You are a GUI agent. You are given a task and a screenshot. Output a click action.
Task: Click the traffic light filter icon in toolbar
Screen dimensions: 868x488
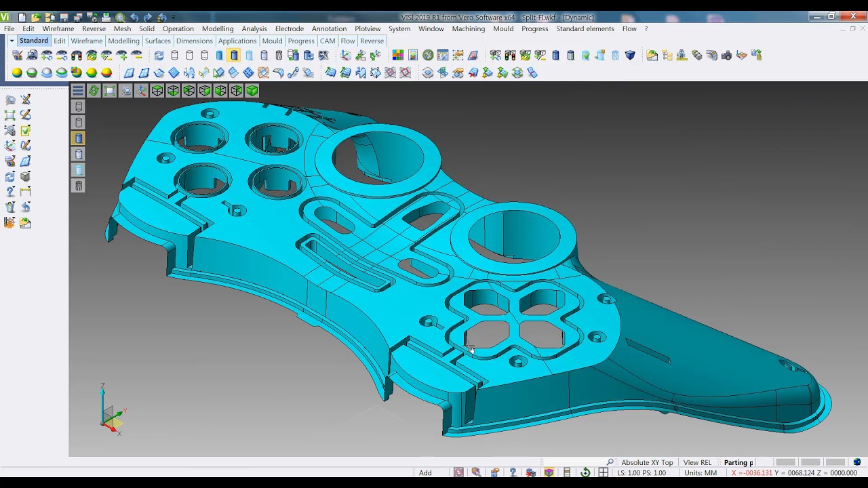click(77, 56)
